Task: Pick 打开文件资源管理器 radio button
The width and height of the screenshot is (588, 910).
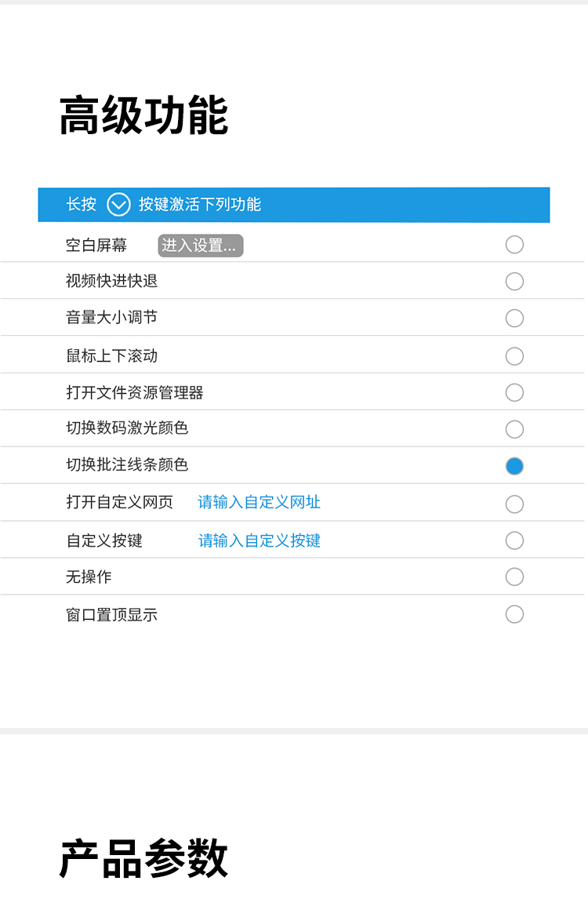Action: (x=514, y=392)
